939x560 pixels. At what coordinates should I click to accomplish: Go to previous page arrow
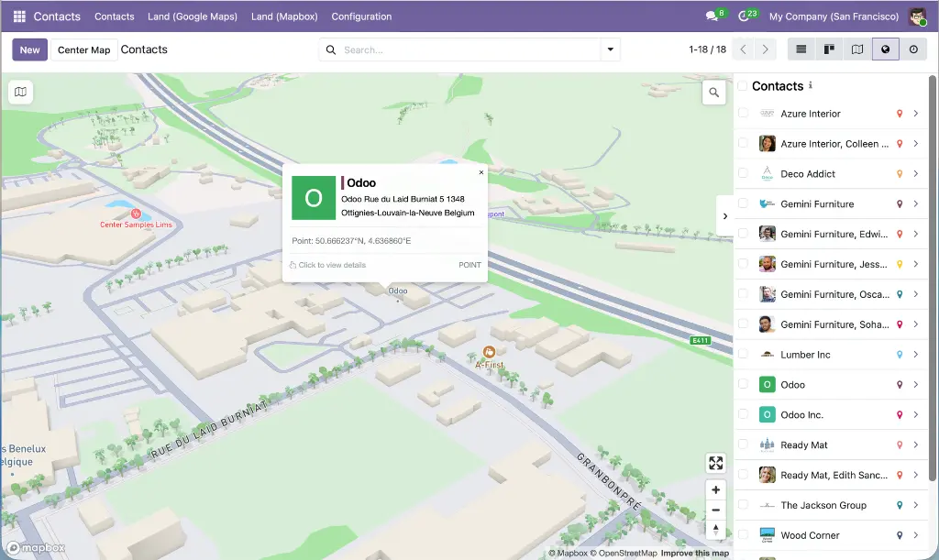tap(743, 49)
